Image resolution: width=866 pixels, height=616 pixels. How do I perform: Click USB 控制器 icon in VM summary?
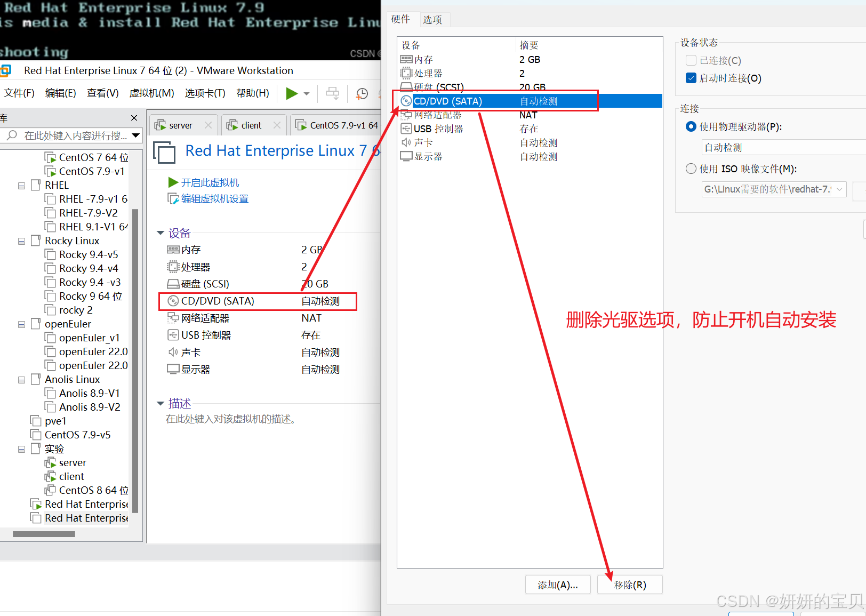click(x=173, y=335)
